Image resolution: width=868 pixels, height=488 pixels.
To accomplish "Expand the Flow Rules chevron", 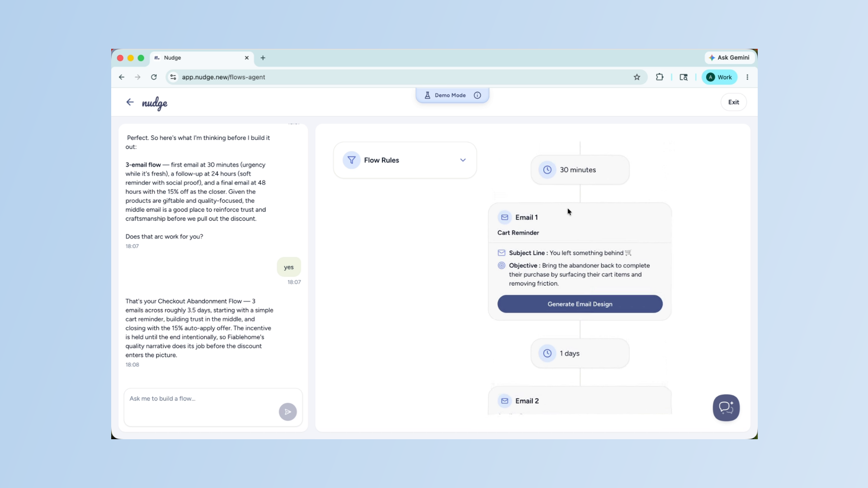I will click(463, 160).
